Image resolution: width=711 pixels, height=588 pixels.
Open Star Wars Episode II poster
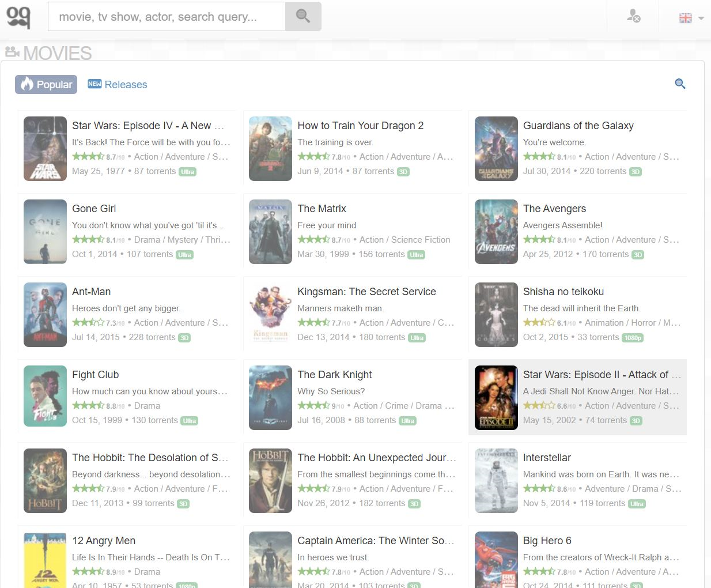496,398
